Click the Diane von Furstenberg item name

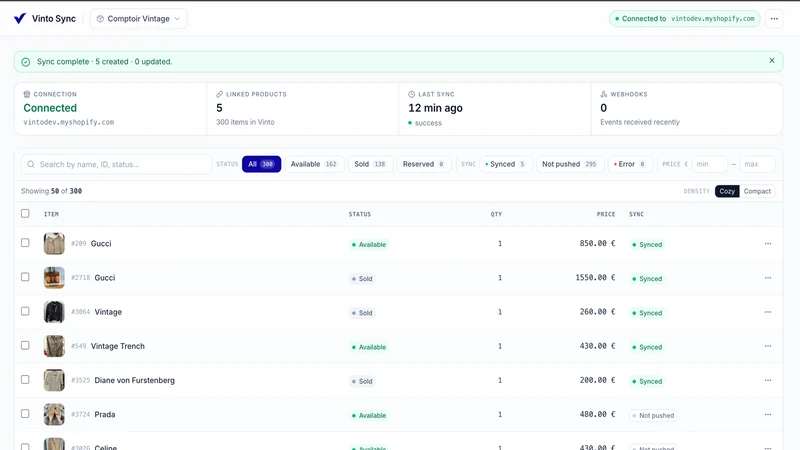tap(134, 380)
